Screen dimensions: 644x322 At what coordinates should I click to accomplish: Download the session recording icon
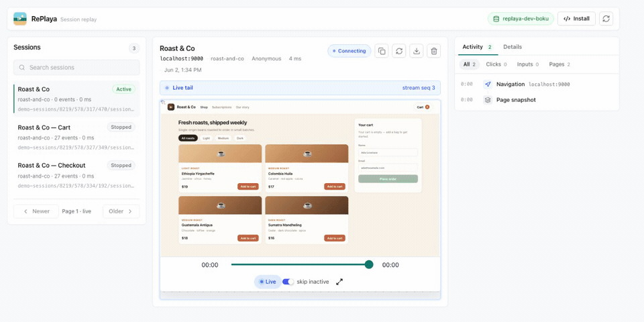pyautogui.click(x=417, y=51)
